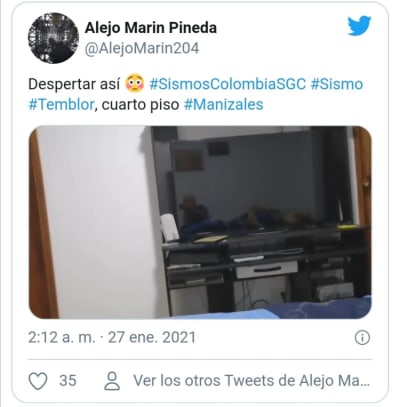Screen dimensions: 400x407
Task: Click the 'cuarto piso' text
Action: [140, 105]
